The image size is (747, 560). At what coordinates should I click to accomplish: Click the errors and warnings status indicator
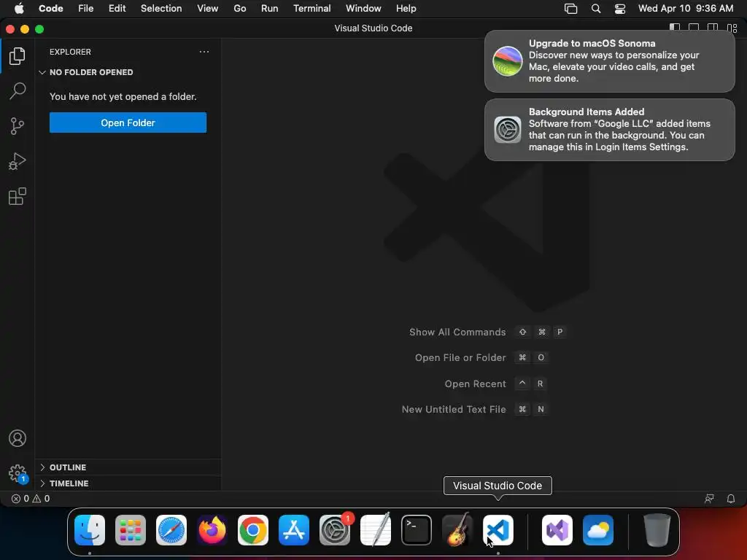pyautogui.click(x=31, y=499)
